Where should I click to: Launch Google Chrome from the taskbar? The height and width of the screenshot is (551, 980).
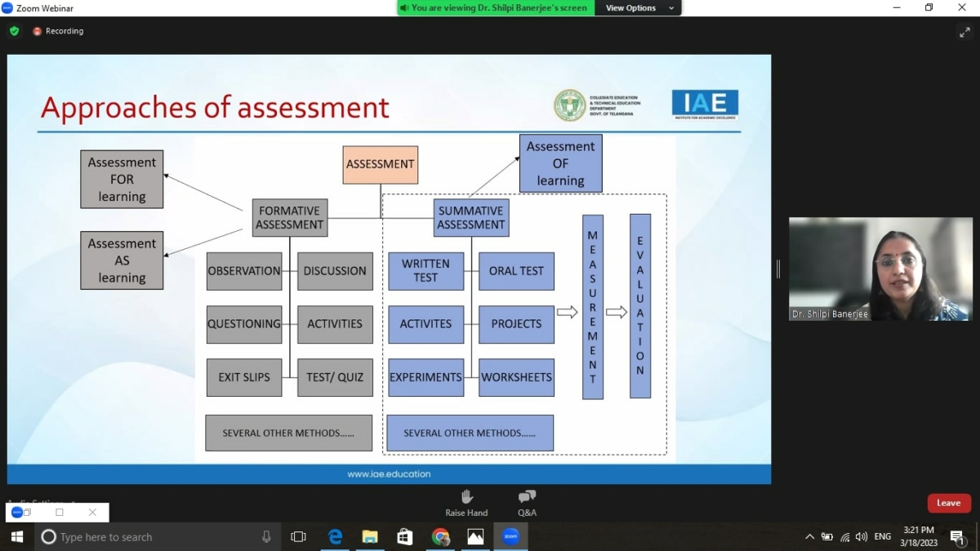coord(440,536)
